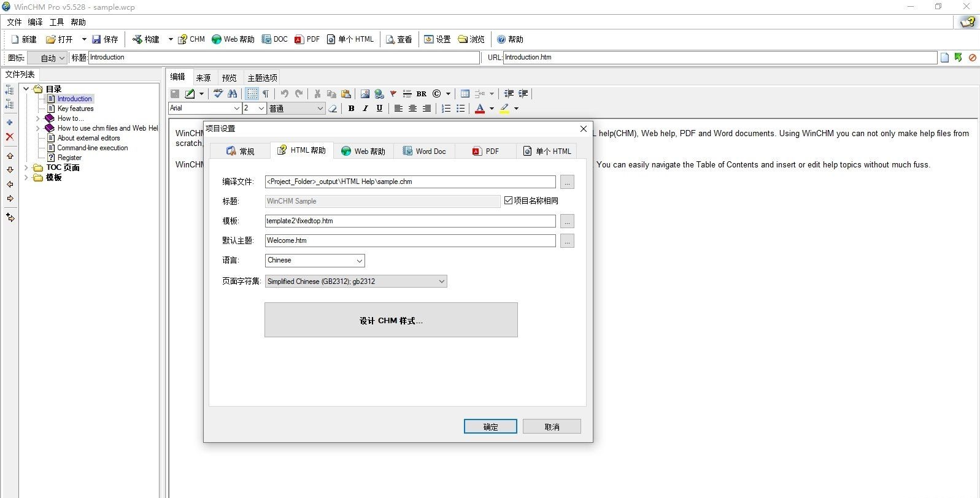Insert a hyperlink with the globe-link icon
The width and height of the screenshot is (980, 498).
pyautogui.click(x=379, y=94)
